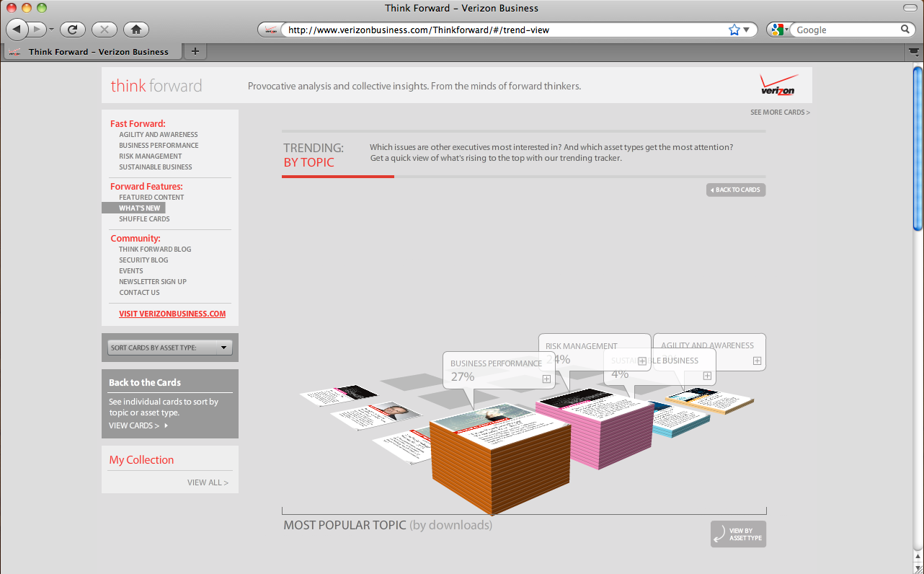Viewport: 924px width, 574px height.
Task: Click the Google search engine icon
Action: pyautogui.click(x=776, y=30)
